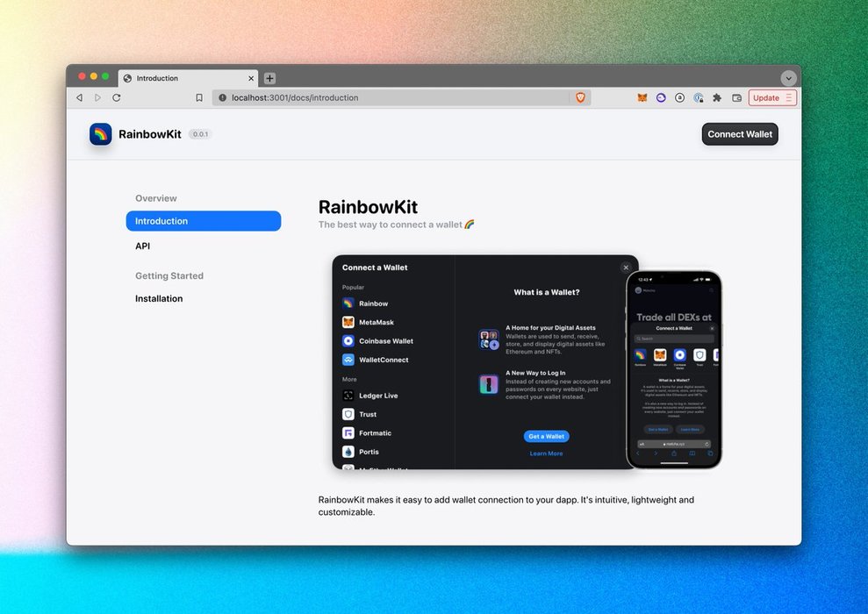This screenshot has width=868, height=614.
Task: Bookmark this page using the bookmark icon
Action: tap(199, 97)
